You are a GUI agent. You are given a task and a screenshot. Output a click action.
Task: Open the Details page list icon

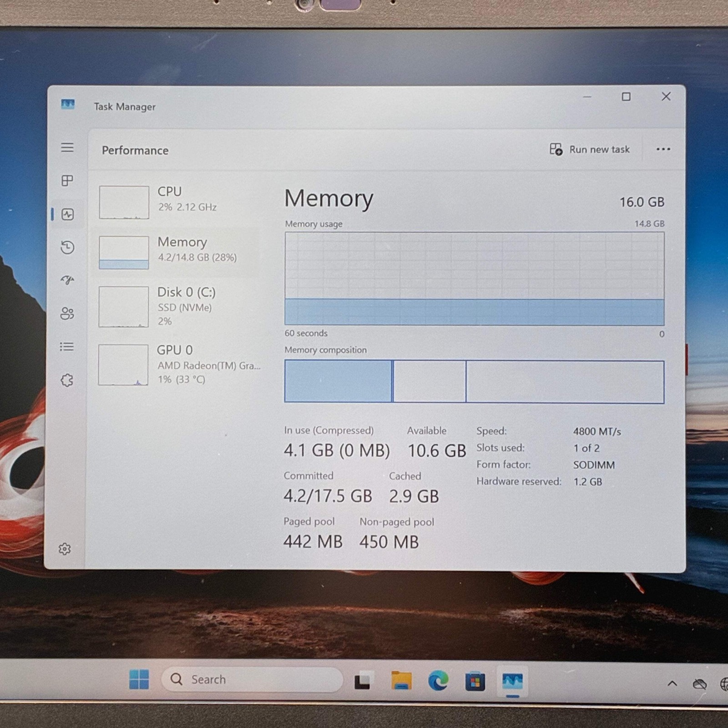tap(67, 347)
